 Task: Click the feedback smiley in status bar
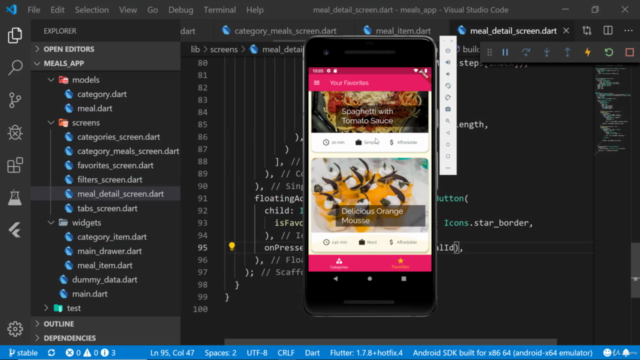pos(607,353)
